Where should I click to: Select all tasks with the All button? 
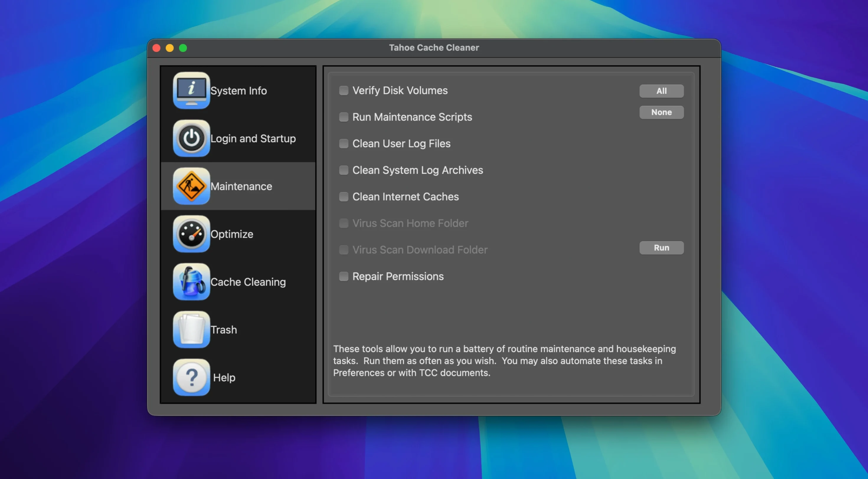[x=661, y=91]
